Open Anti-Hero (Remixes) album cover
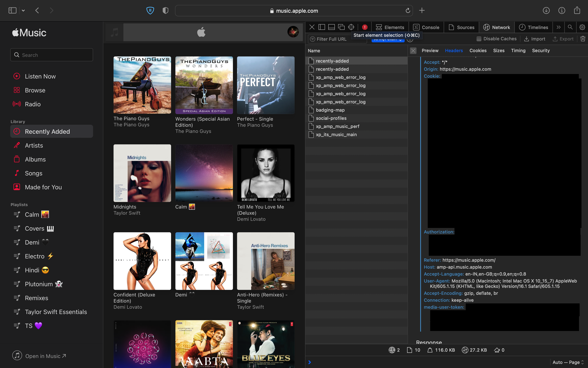Screen dimensions: 588x368 (266, 261)
